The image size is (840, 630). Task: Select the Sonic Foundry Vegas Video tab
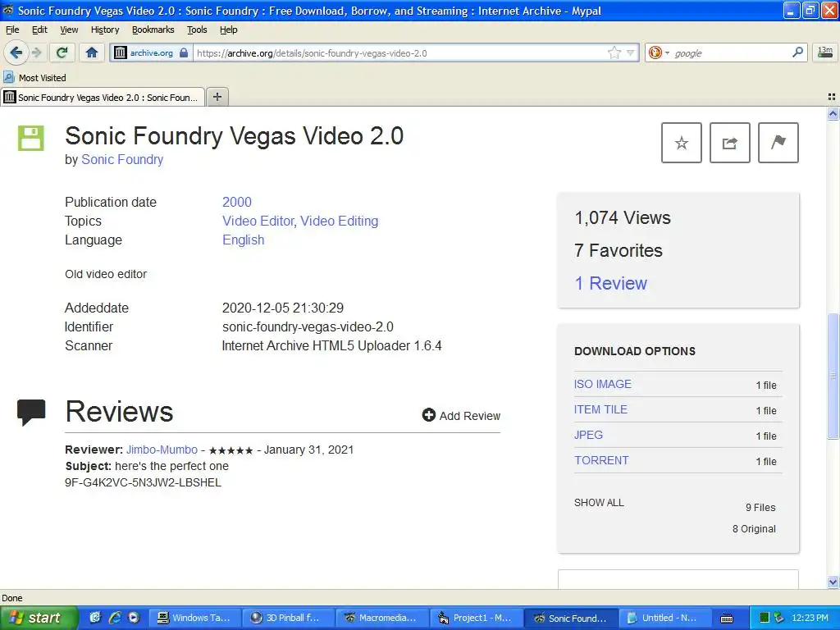pos(103,97)
